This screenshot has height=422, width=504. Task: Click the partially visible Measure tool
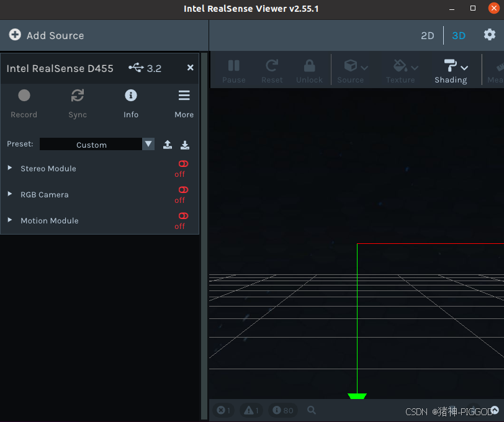(x=495, y=71)
